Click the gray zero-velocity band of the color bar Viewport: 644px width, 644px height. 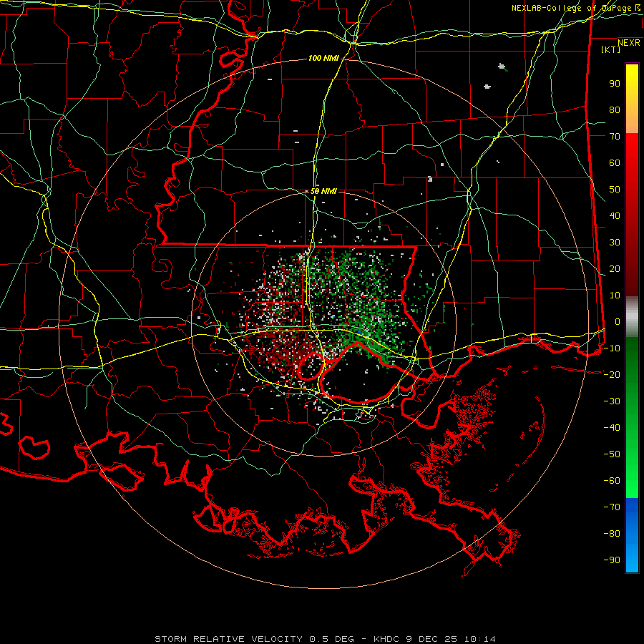(632, 316)
